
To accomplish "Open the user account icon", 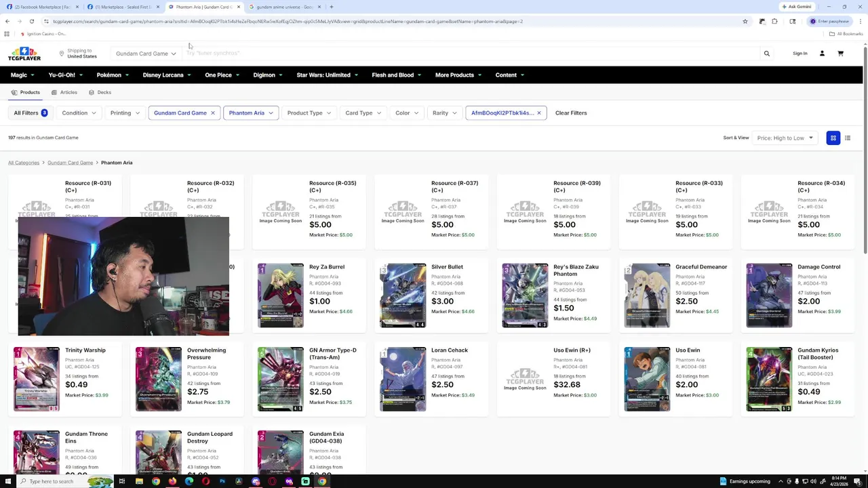I will (x=822, y=54).
